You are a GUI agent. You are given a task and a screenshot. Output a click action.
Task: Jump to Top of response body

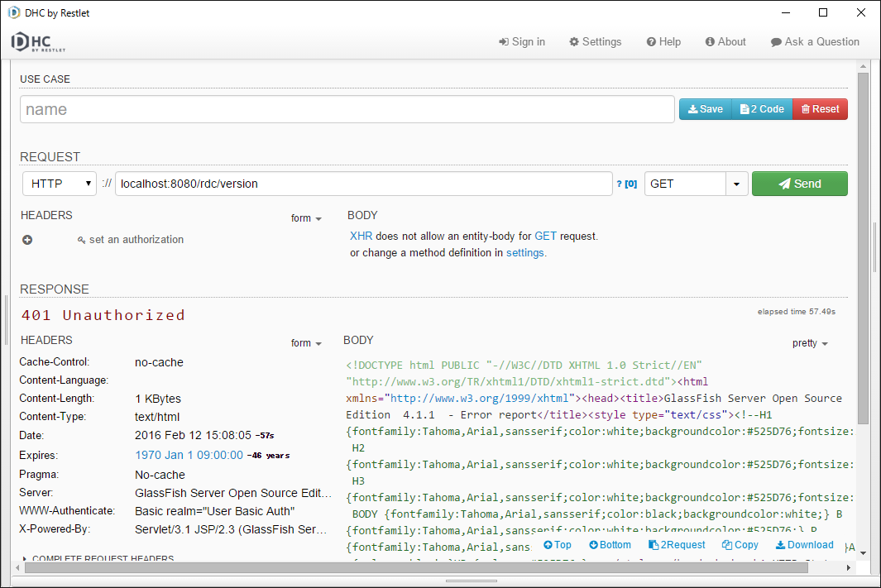pyautogui.click(x=558, y=545)
